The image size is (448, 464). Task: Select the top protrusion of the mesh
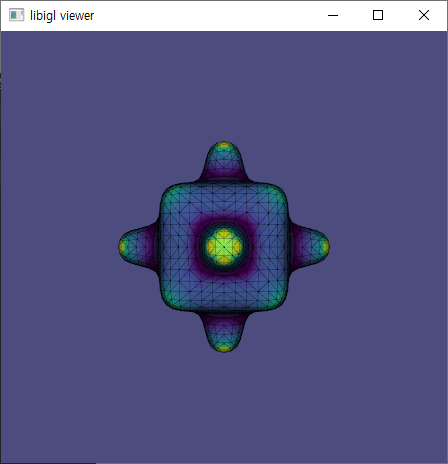[224, 162]
